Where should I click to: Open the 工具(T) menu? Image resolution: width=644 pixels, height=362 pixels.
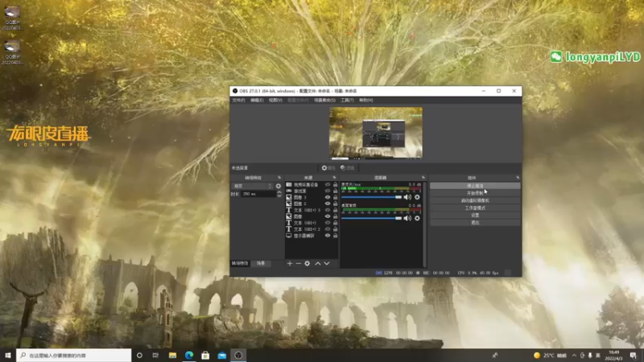click(347, 100)
